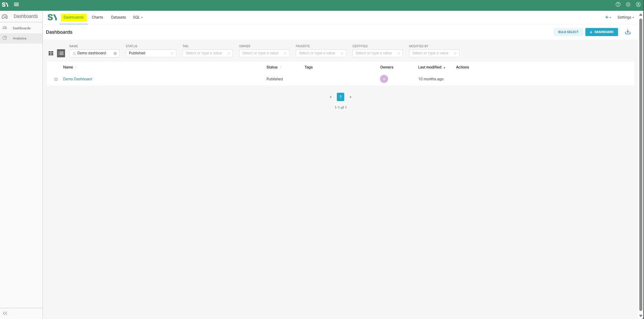The height and width of the screenshot is (319, 644).
Task: Open the hamburger menu in top bar
Action: (x=16, y=5)
